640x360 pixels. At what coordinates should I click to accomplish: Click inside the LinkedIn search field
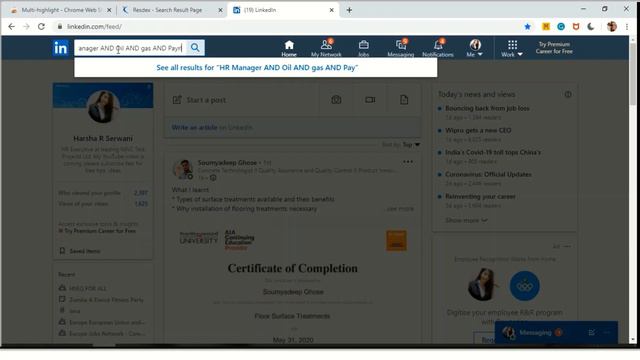(130, 48)
